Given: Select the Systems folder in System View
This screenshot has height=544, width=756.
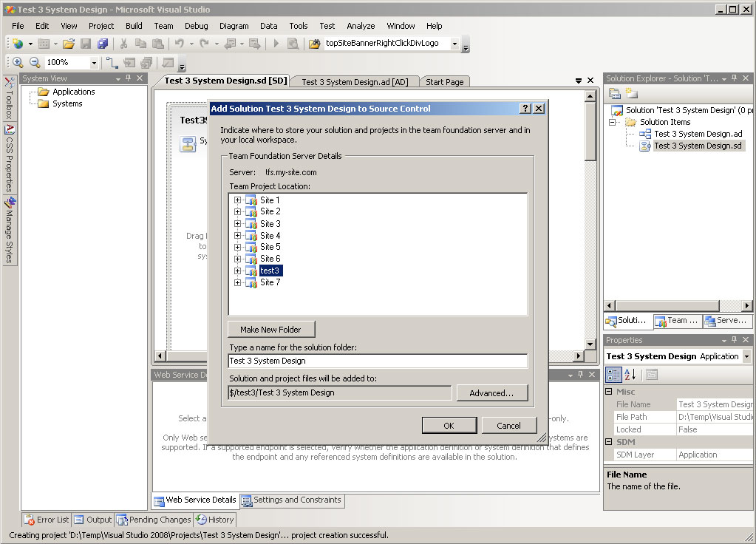Looking at the screenshot, I should click(x=67, y=103).
